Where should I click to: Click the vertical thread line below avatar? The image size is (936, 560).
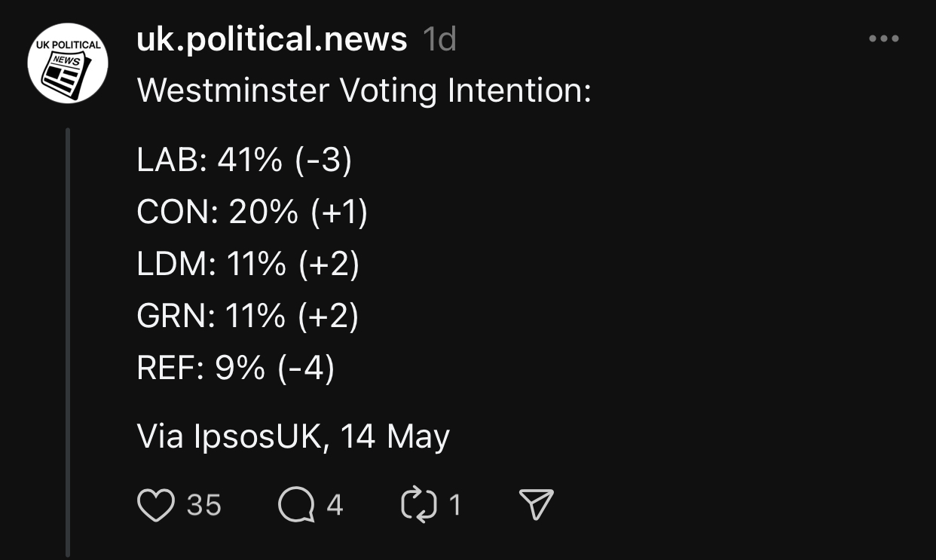(68, 339)
